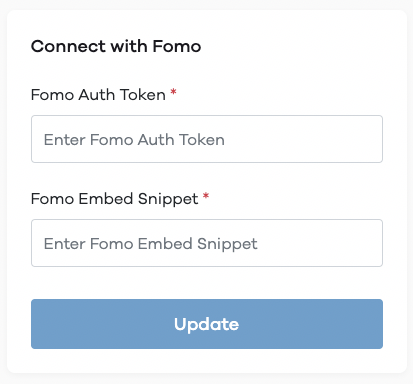Activate the first required field in the form

pyautogui.click(x=207, y=139)
